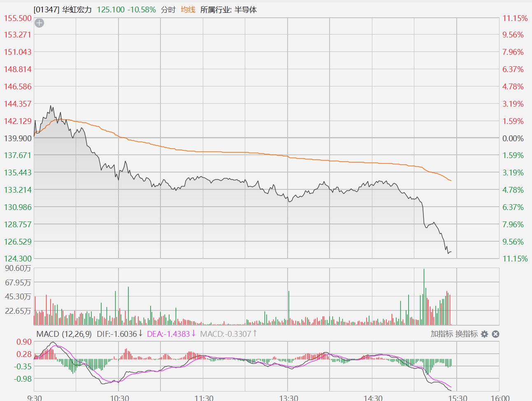Click the MACD (12,26,9) label

64,334
